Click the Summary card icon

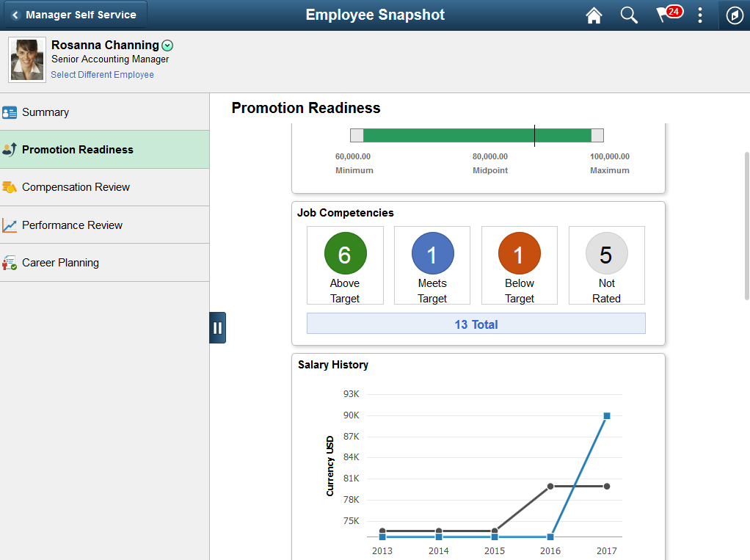point(9,112)
